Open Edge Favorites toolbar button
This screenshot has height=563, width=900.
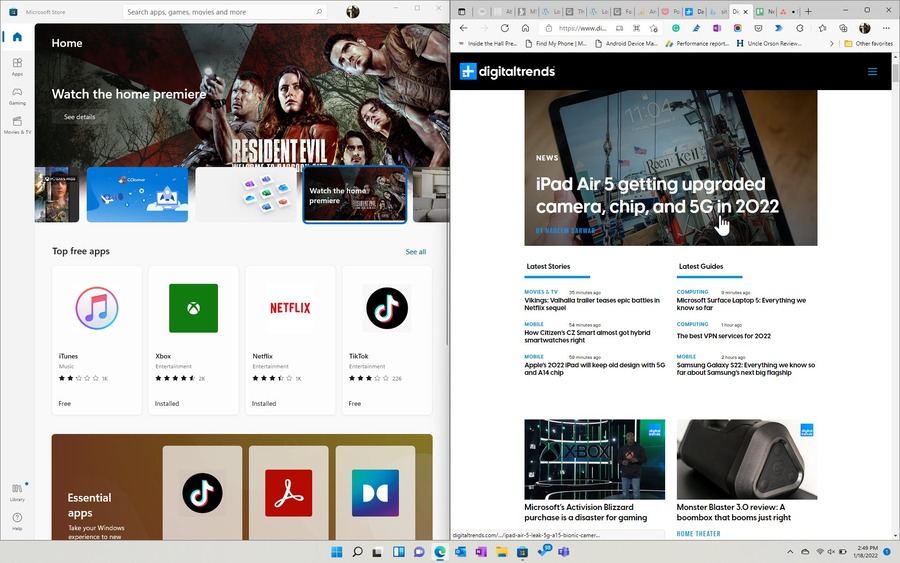823,28
